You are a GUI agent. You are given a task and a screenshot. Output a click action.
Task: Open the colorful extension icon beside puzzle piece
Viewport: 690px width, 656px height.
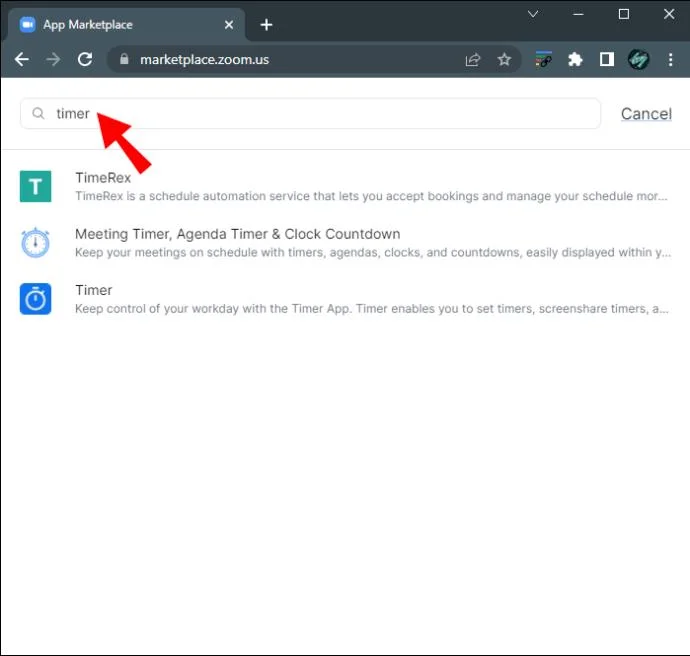tap(543, 59)
